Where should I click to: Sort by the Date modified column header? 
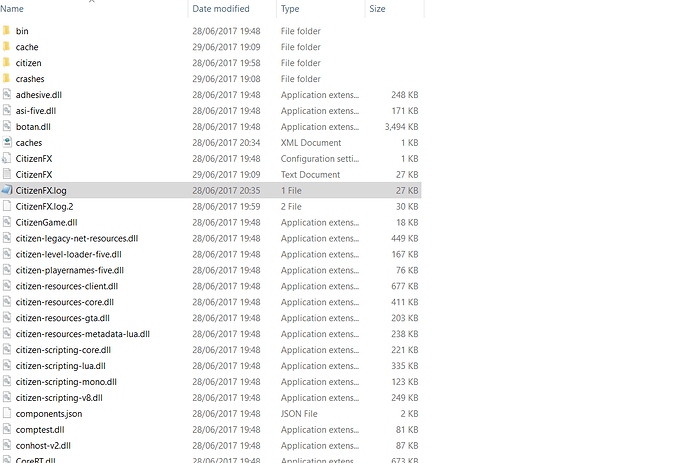(x=220, y=9)
